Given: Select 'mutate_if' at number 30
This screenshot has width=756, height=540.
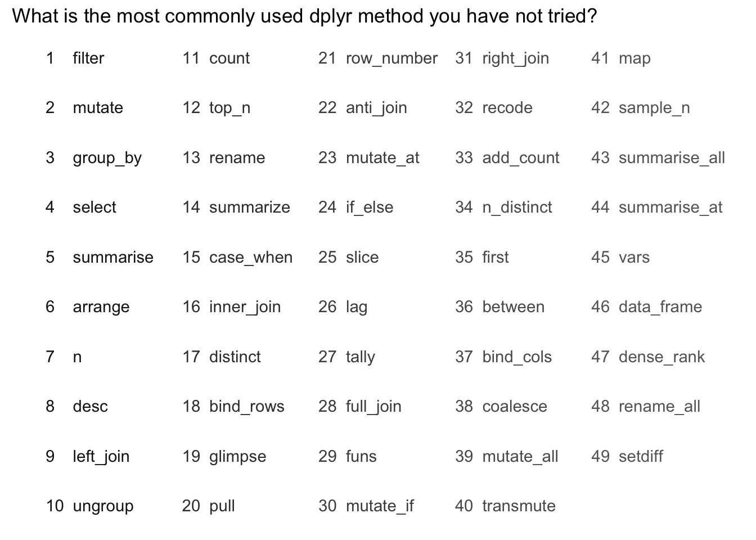Looking at the screenshot, I should (x=380, y=506).
